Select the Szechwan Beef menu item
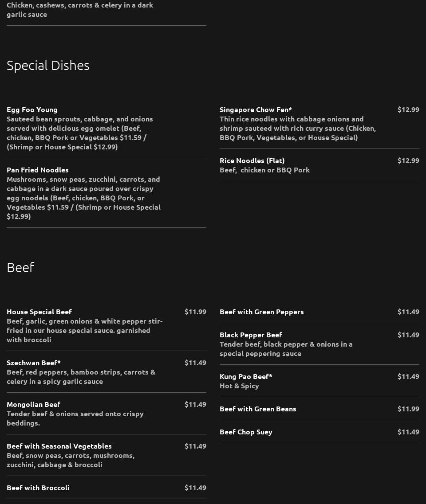The image size is (426, 504). coord(34,363)
